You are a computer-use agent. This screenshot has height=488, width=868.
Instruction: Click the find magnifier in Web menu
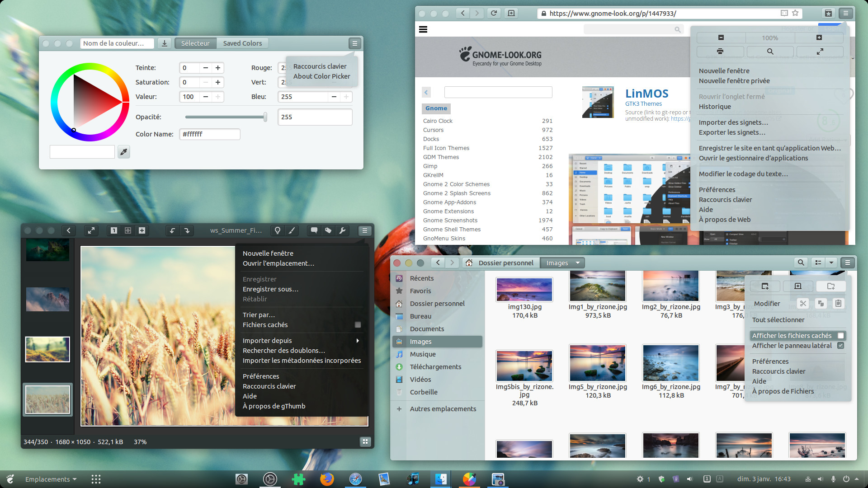(770, 52)
